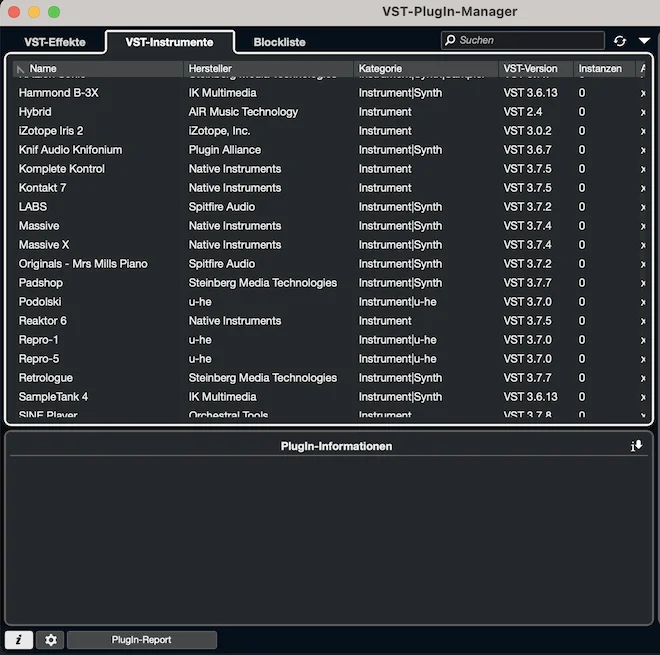The height and width of the screenshot is (655, 660).
Task: Sort by the Kategorie column header
Action: click(x=426, y=69)
